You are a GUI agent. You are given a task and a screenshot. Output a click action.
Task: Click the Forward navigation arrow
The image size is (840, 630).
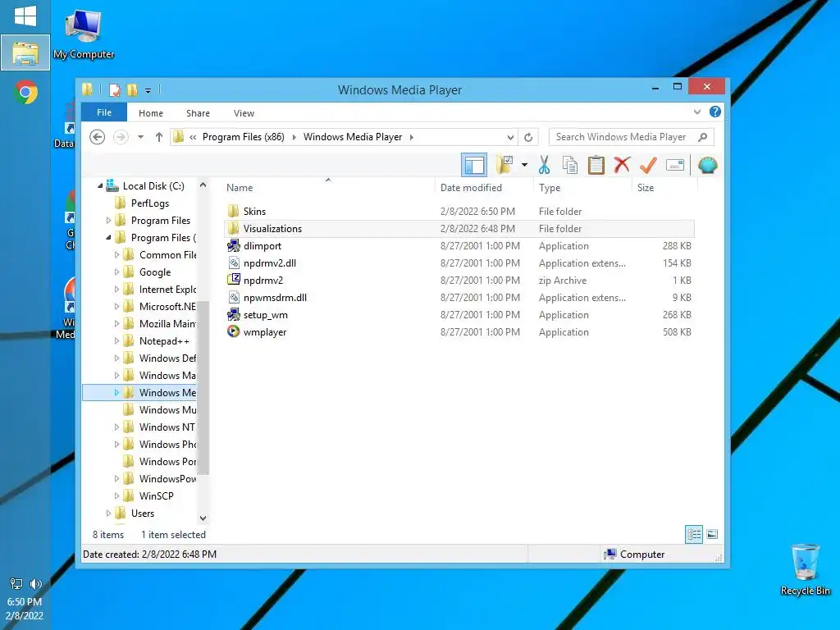pyautogui.click(x=121, y=137)
